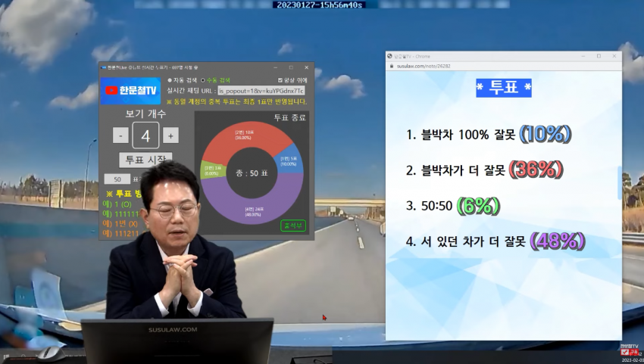
Task: Click the vote count field showing 50
Action: click(117, 179)
